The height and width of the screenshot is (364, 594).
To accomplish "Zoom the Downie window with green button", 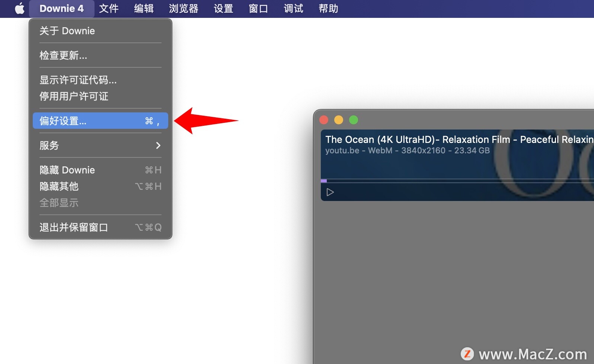I will click(x=354, y=120).
